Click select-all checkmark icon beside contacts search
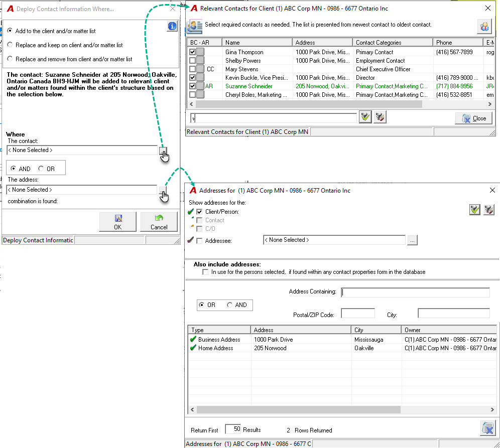The width and height of the screenshot is (500, 448). click(x=365, y=117)
